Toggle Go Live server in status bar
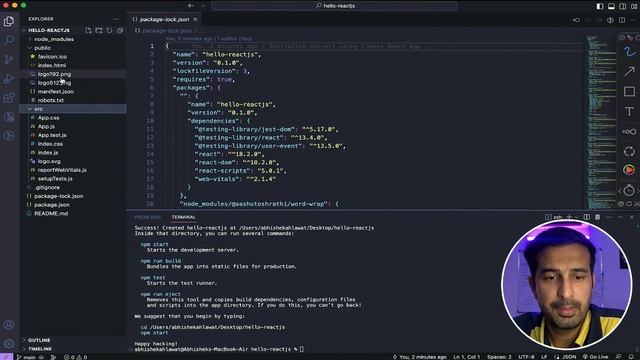 pyautogui.click(x=596, y=357)
